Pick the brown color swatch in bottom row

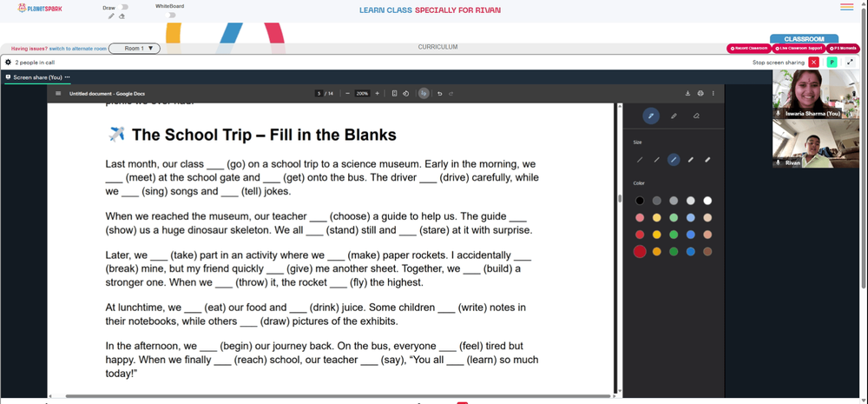[x=707, y=252]
